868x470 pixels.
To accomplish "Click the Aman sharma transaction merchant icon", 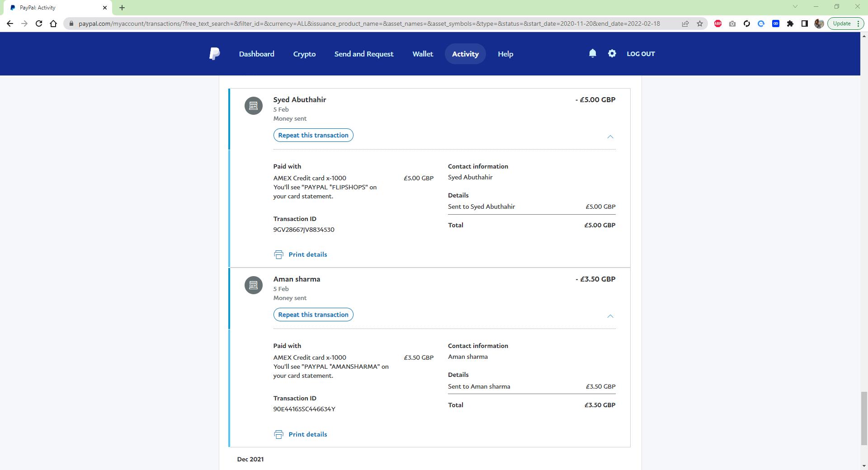I will coord(253,285).
